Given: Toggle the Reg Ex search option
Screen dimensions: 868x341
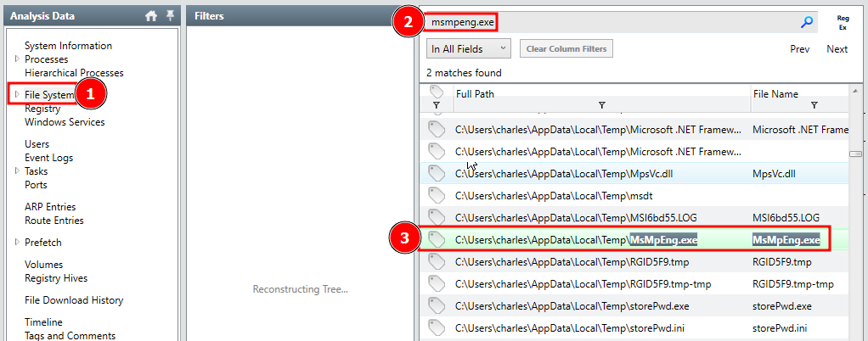Looking at the screenshot, I should [x=843, y=22].
